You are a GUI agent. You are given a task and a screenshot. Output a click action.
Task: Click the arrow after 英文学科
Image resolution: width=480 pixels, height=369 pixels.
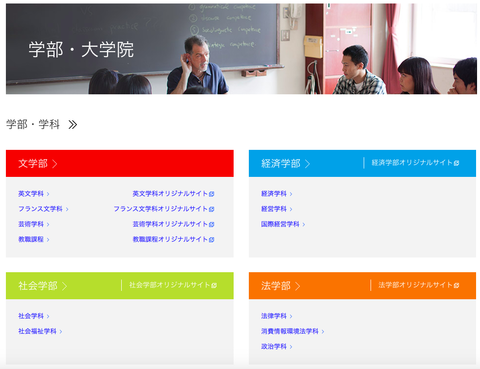[x=48, y=194]
